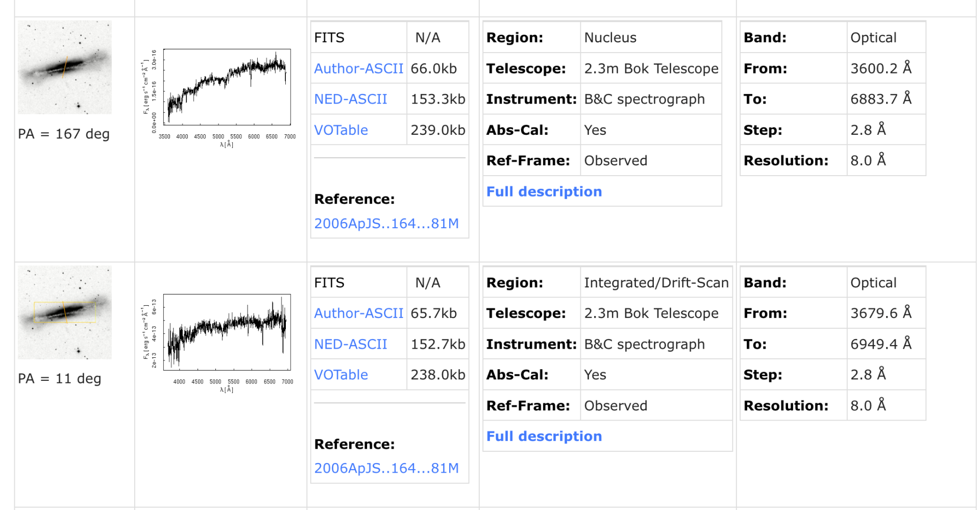This screenshot has width=980, height=510.
Task: Click the 'Nucleus' region value
Action: (x=610, y=38)
